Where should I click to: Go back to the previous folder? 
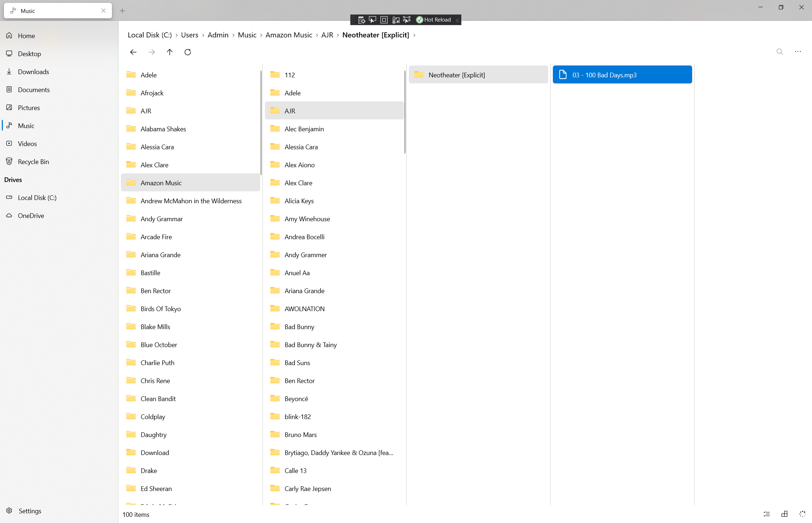[x=133, y=52]
